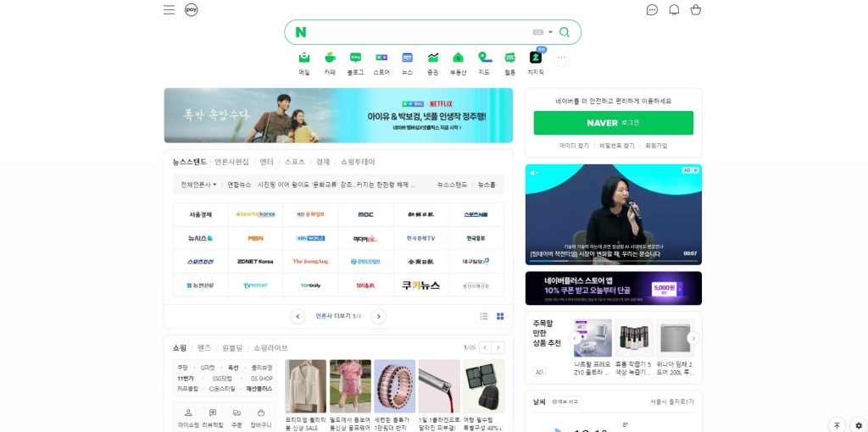Open 장바구니 icon in shopping panel
Viewport: 868px width, 432px height.
pyautogui.click(x=261, y=413)
